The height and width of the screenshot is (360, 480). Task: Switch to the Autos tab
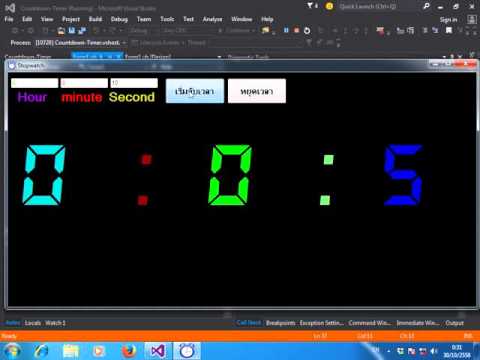(x=13, y=323)
